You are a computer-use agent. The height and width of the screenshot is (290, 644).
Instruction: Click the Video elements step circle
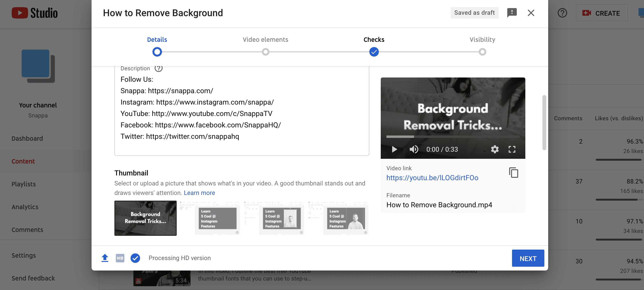tap(265, 52)
